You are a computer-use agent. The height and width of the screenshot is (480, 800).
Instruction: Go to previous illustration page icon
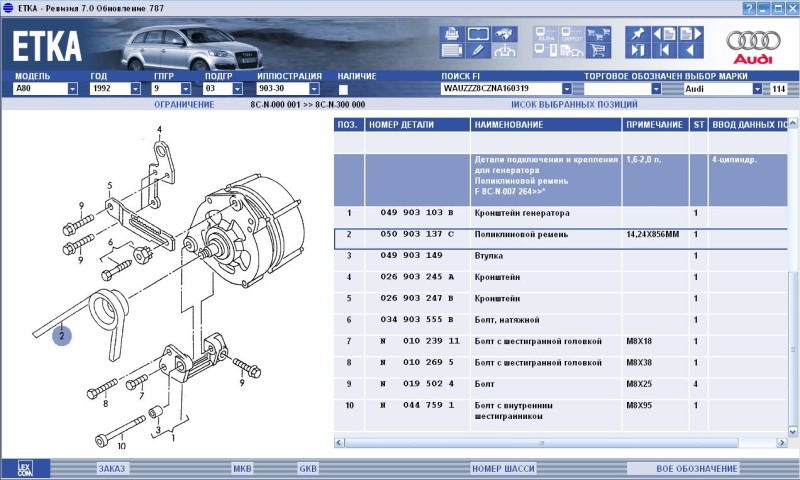[664, 34]
